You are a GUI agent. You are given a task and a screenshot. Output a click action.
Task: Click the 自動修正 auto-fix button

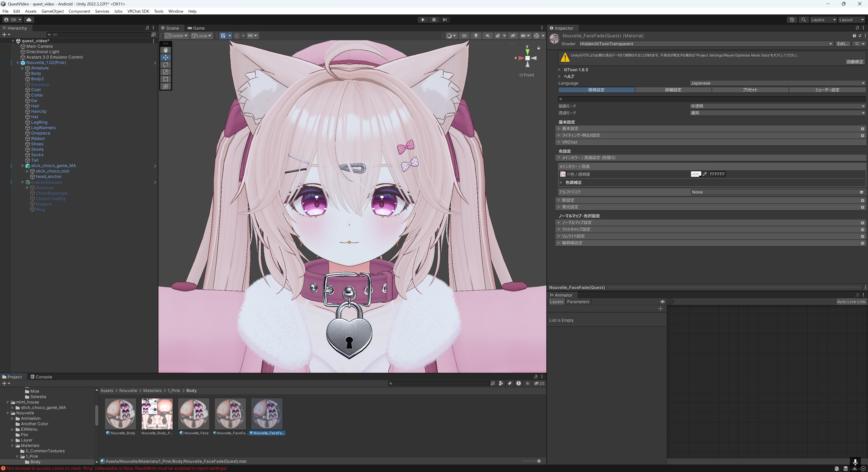click(855, 62)
